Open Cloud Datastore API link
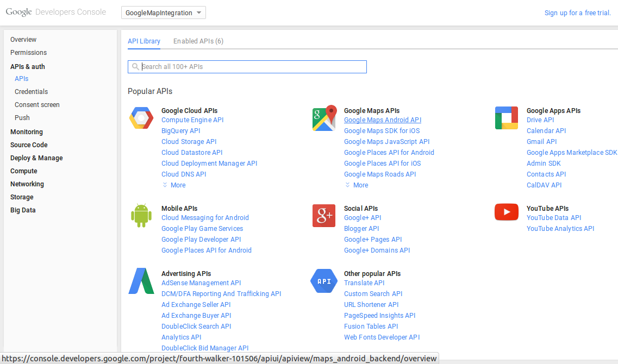This screenshot has height=364, width=618. [x=192, y=153]
